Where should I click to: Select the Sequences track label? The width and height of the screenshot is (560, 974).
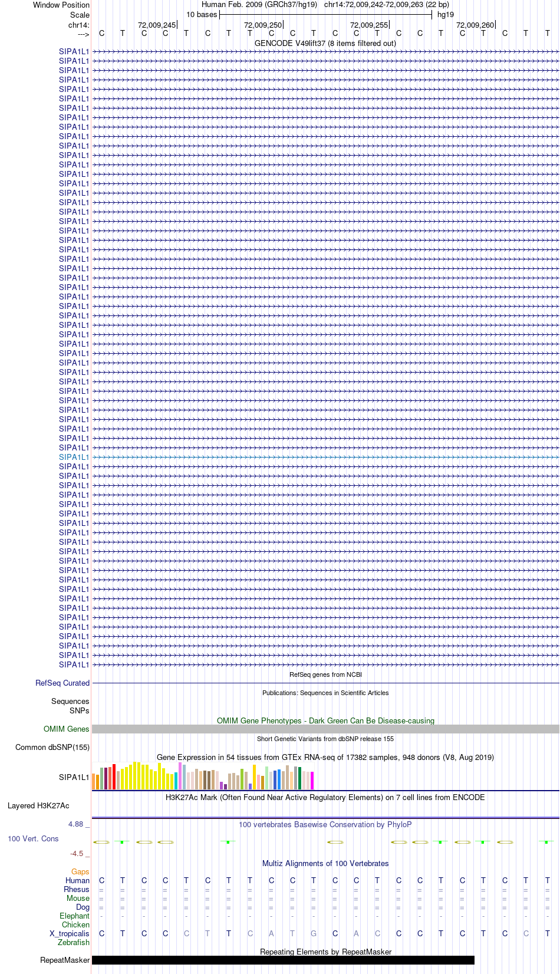click(70, 701)
